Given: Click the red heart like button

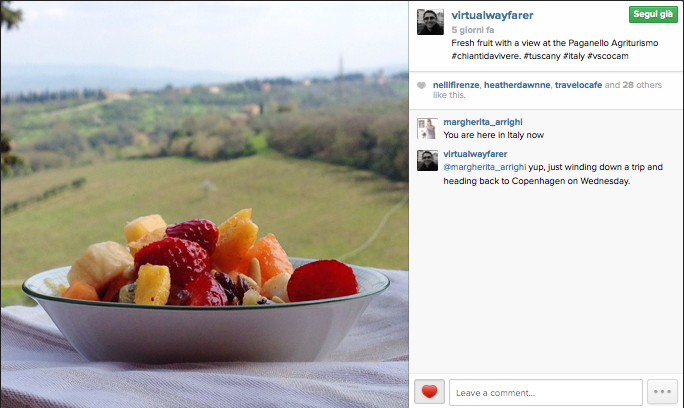Looking at the screenshot, I should coord(429,392).
